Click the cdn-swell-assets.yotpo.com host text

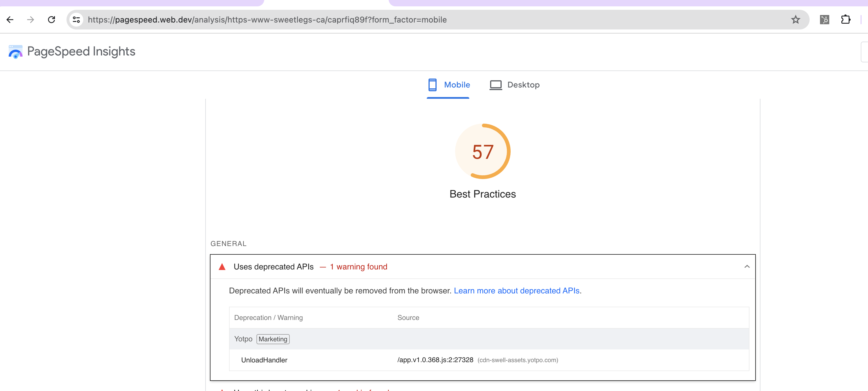click(x=518, y=360)
